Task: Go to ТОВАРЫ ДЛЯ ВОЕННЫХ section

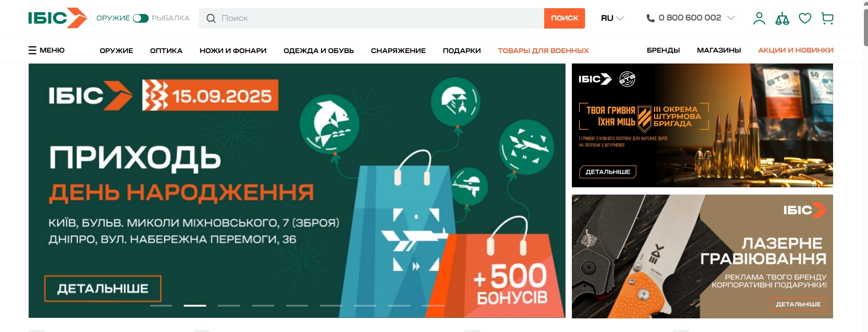Action: (543, 50)
